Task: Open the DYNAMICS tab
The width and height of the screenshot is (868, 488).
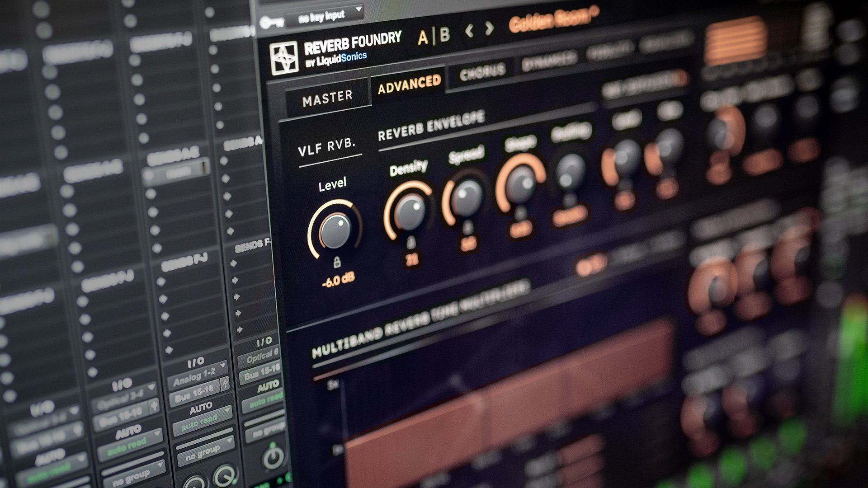Action: click(549, 60)
